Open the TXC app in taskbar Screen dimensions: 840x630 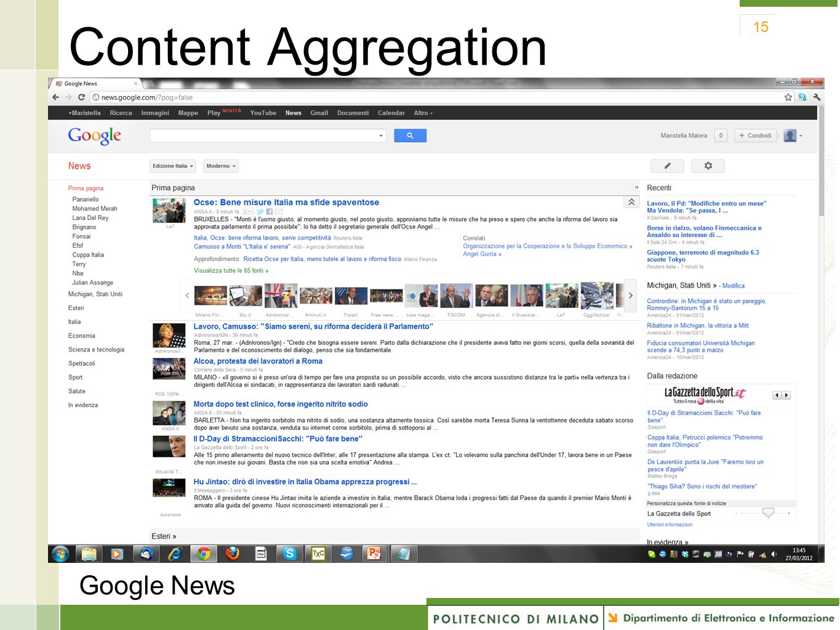click(318, 554)
